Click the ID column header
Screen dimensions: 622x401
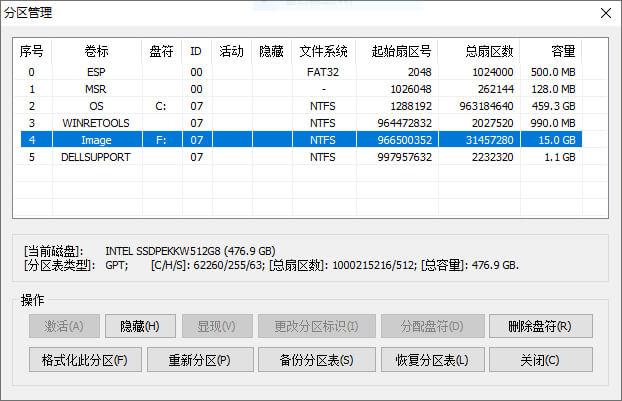click(x=196, y=51)
